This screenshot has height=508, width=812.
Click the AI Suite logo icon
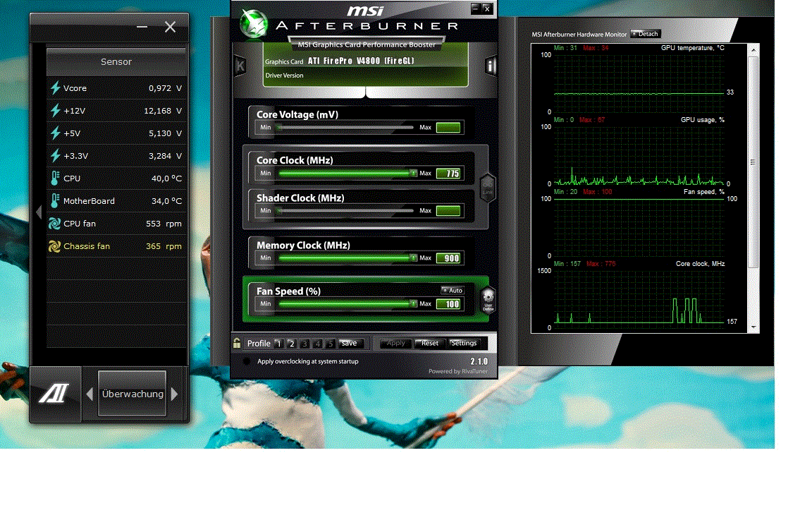[54, 394]
